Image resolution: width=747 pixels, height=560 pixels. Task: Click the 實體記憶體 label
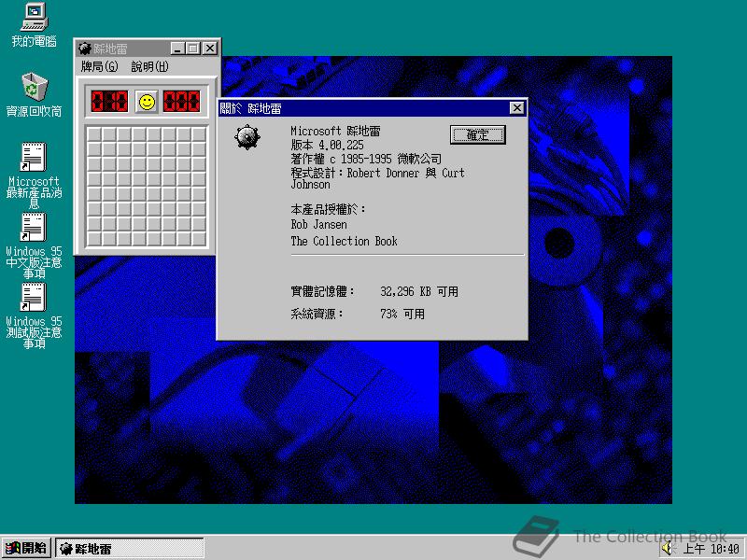tap(322, 291)
